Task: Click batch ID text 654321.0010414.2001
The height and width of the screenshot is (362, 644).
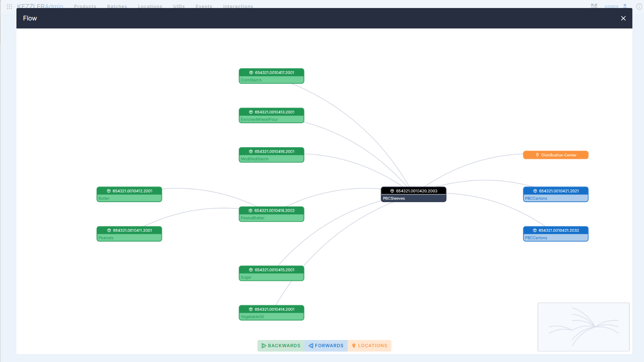Action: (275, 309)
